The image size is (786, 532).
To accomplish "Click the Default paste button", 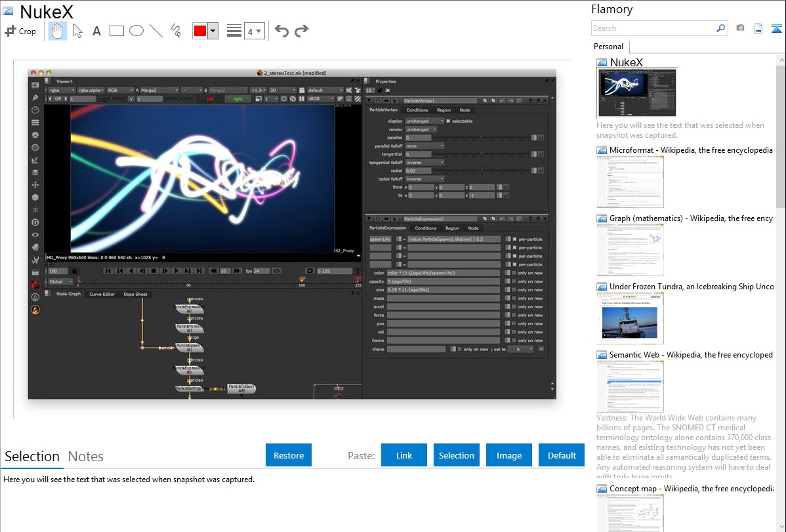I will tap(562, 455).
